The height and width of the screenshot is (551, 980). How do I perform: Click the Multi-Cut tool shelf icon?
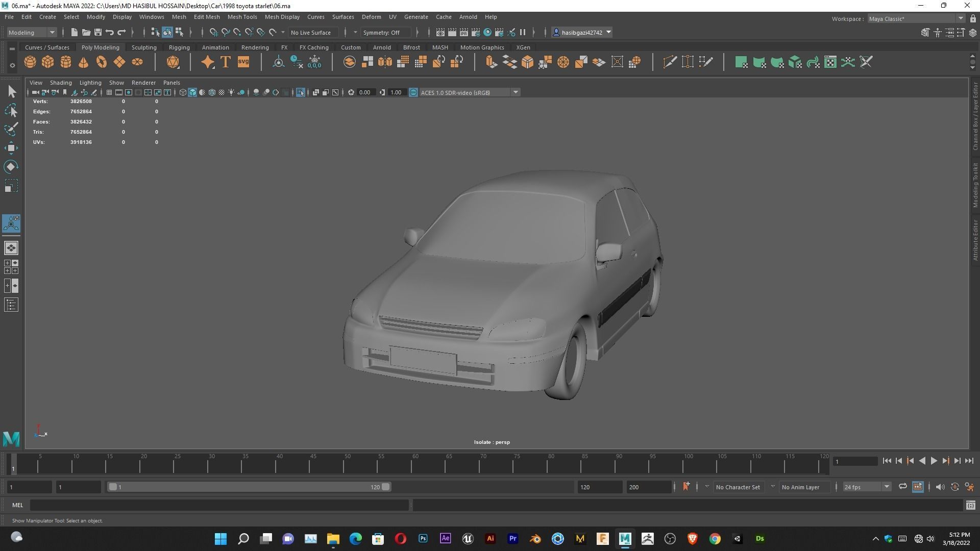tap(670, 62)
